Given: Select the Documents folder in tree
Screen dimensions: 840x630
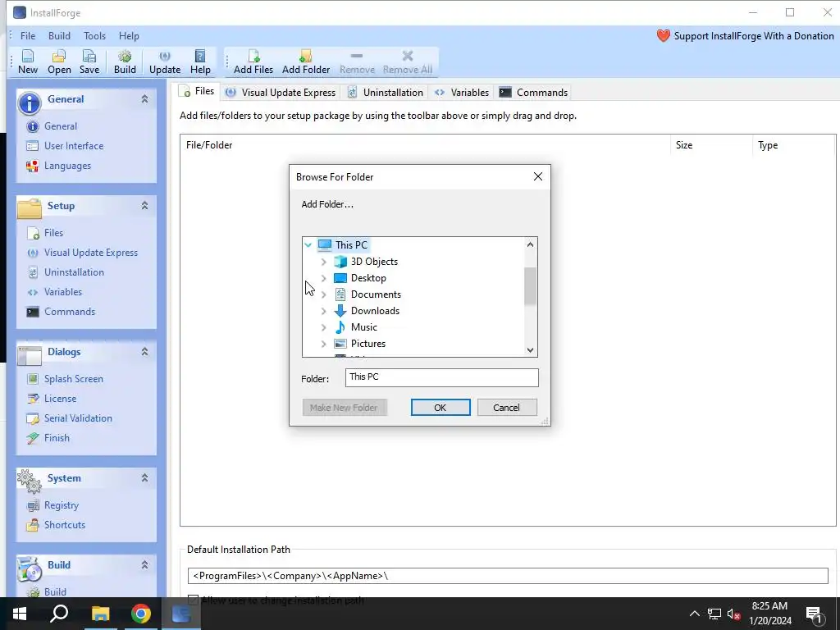Looking at the screenshot, I should click(x=376, y=294).
